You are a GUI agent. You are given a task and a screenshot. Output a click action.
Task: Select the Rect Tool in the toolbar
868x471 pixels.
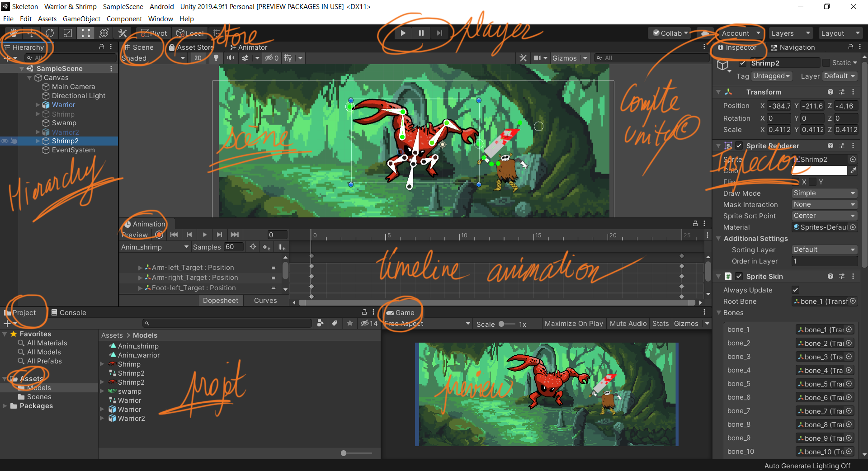point(85,33)
